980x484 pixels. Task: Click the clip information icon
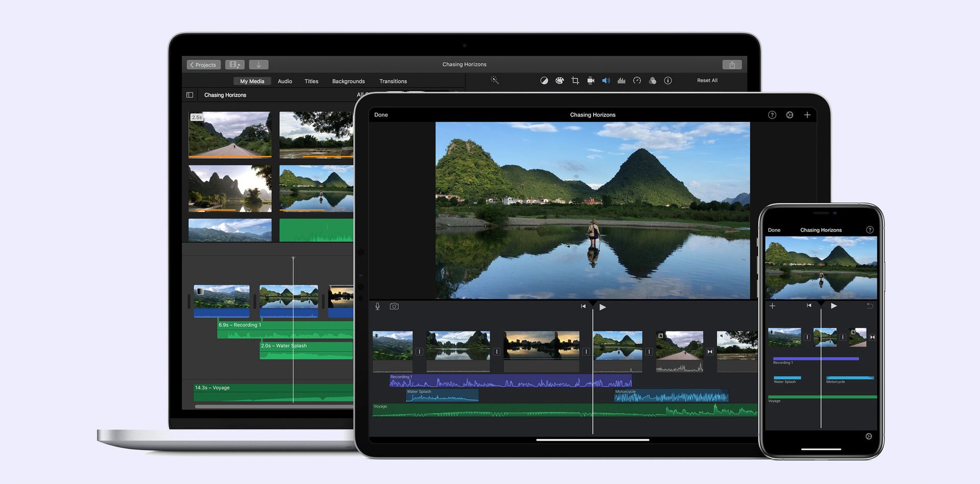click(668, 81)
